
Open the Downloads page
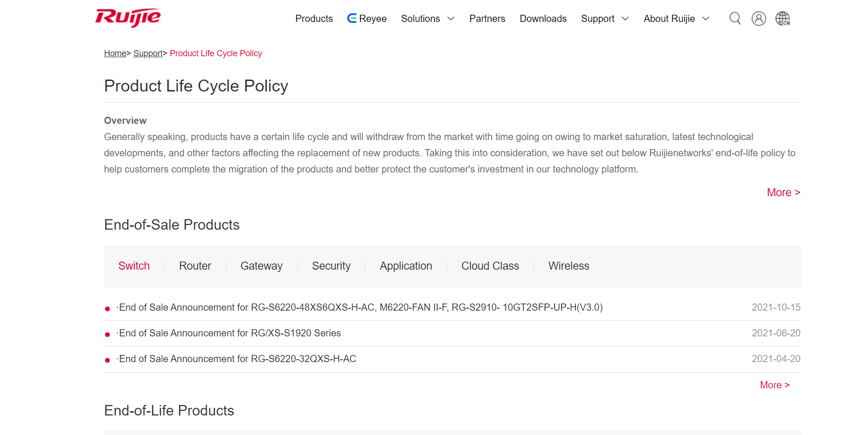tap(543, 19)
